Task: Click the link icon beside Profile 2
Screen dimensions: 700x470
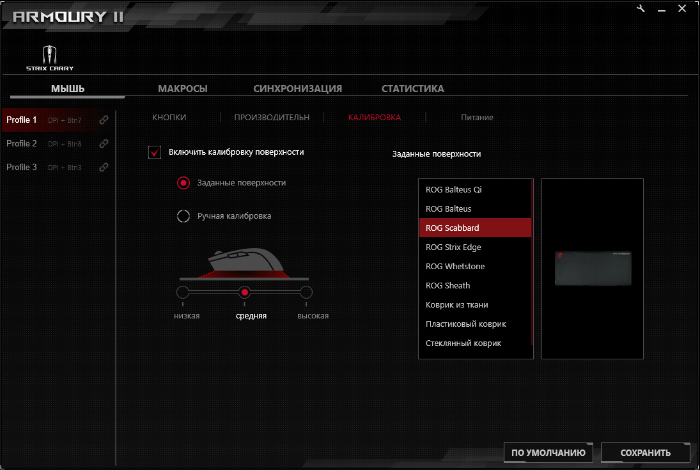Action: pos(104,144)
